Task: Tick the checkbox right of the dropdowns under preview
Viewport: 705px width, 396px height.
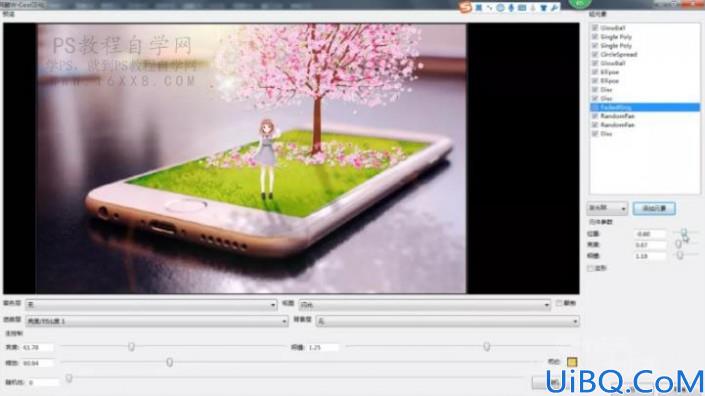Action: click(x=559, y=303)
